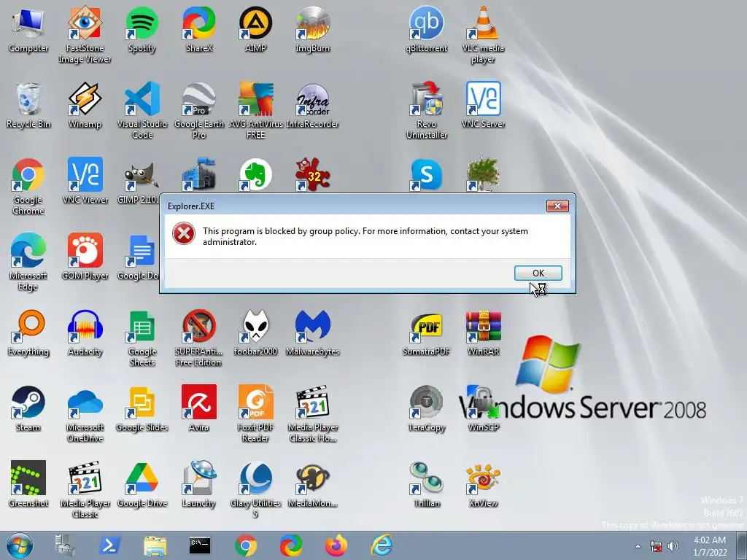Image resolution: width=747 pixels, height=560 pixels.
Task: Open the taskbar clock showing 4:02 AM
Action: pyautogui.click(x=710, y=546)
